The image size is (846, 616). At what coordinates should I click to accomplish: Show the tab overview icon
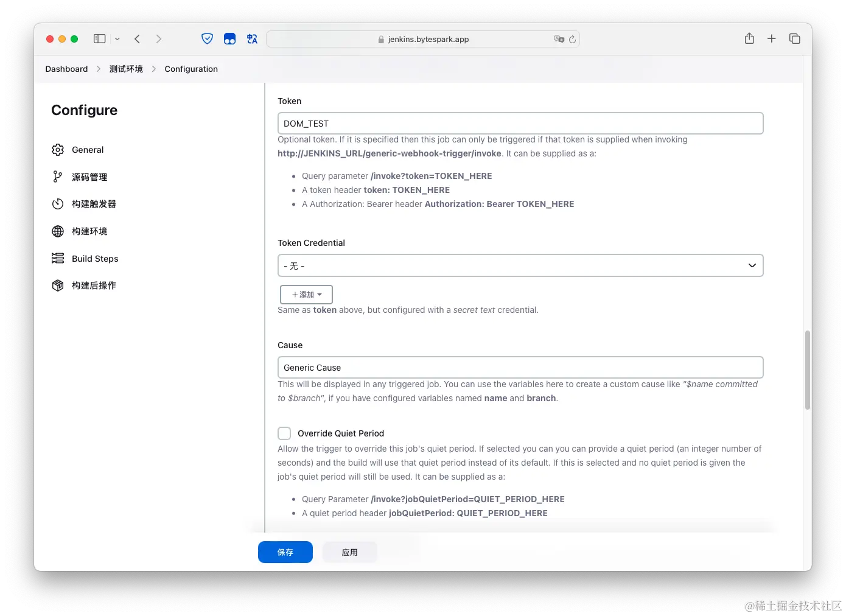[x=795, y=39]
